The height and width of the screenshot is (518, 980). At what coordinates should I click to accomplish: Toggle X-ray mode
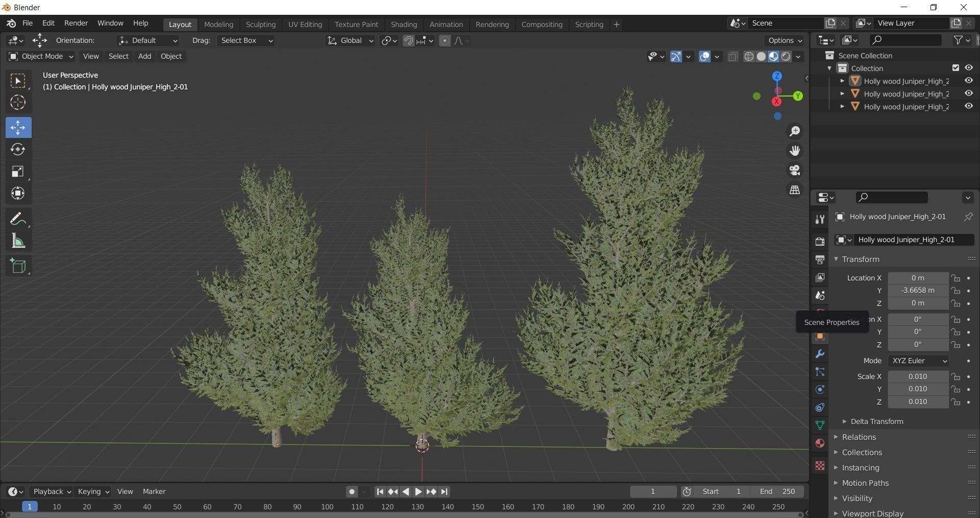tap(733, 56)
